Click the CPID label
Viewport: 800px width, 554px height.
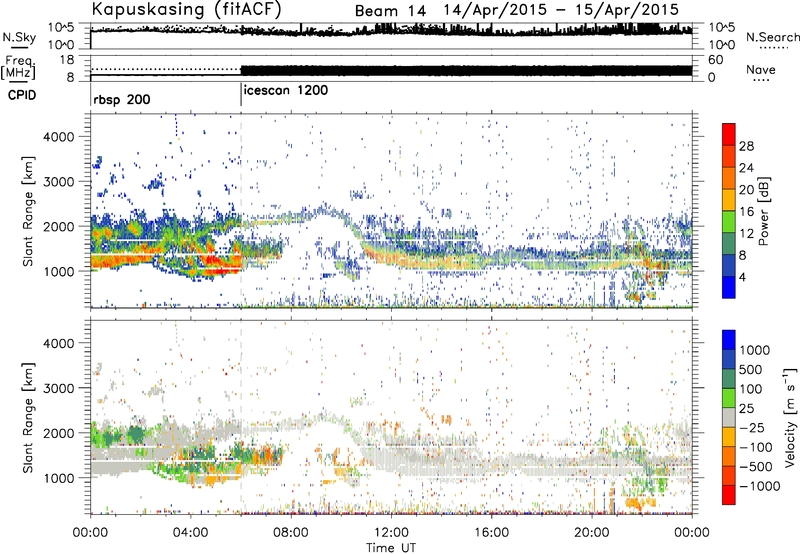tap(22, 95)
